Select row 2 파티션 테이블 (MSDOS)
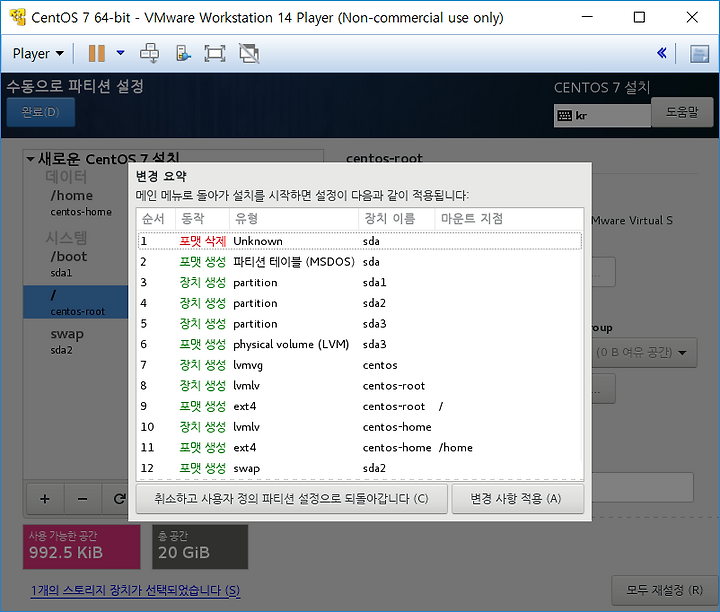This screenshot has width=720, height=612. [x=360, y=262]
